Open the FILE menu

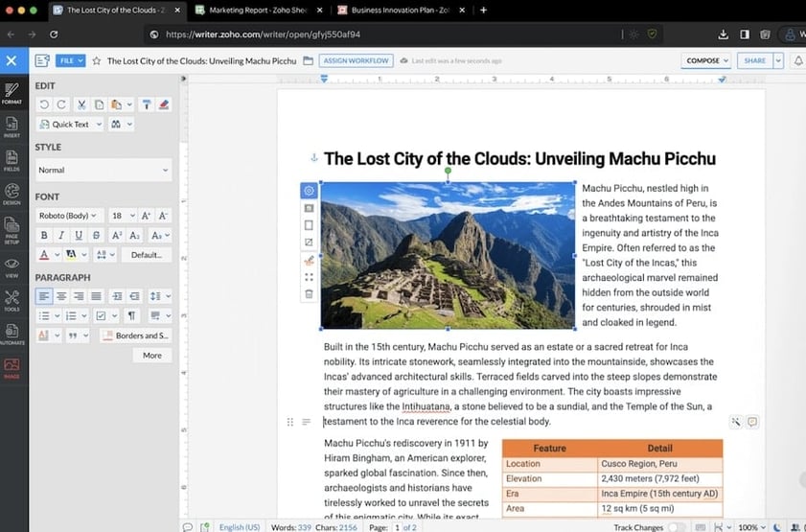[71, 60]
